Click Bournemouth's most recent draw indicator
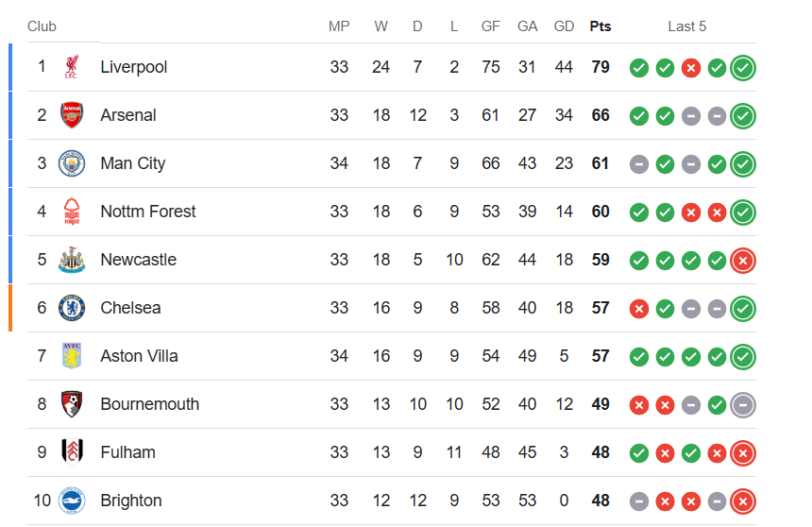 (743, 405)
